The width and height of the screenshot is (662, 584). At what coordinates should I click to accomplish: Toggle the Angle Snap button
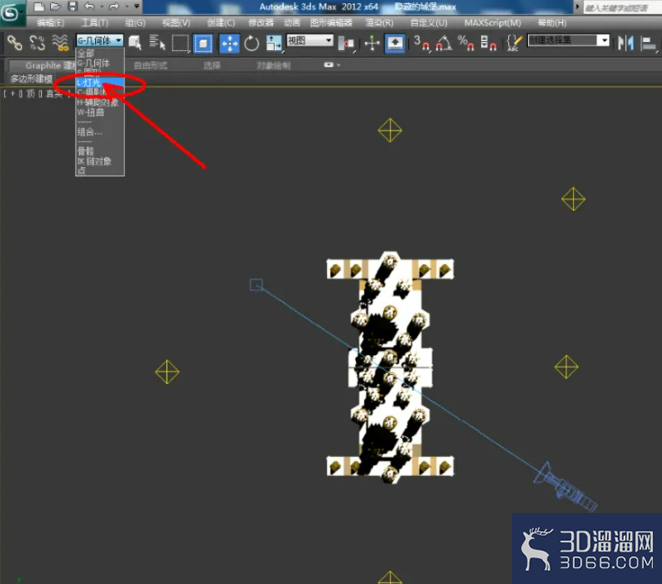point(444,43)
